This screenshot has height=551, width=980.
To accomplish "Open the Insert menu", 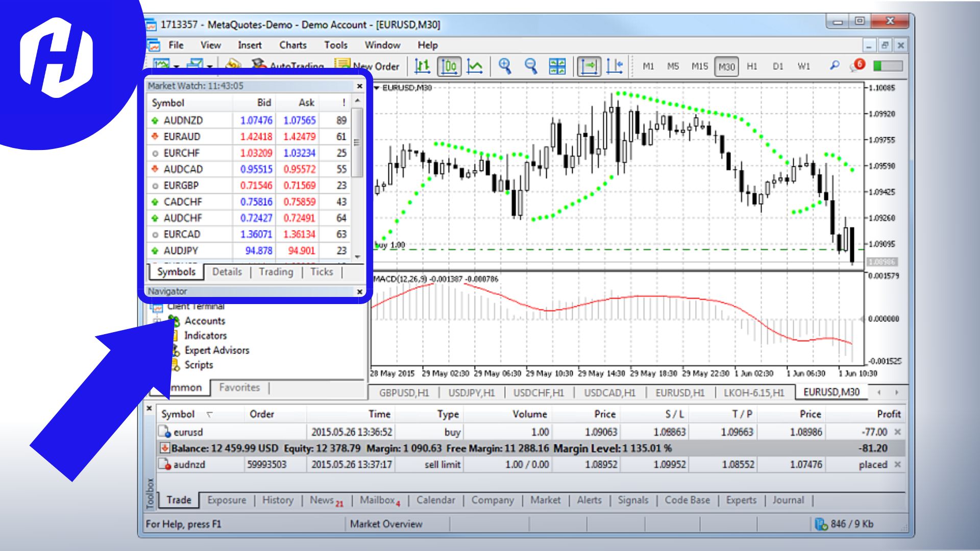I will click(250, 45).
